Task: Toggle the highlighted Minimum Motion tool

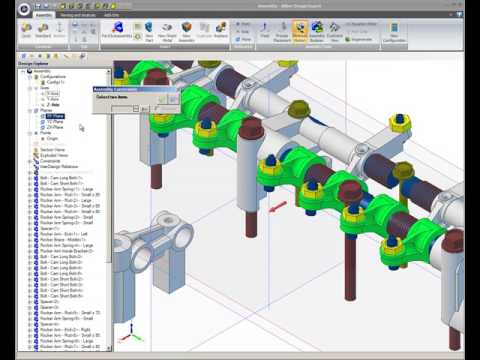Action: (299, 32)
